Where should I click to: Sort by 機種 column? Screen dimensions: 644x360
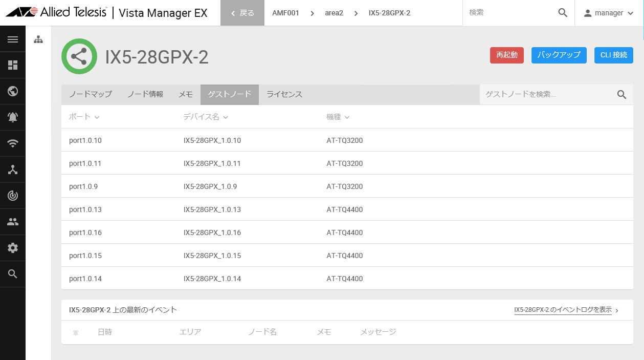338,117
